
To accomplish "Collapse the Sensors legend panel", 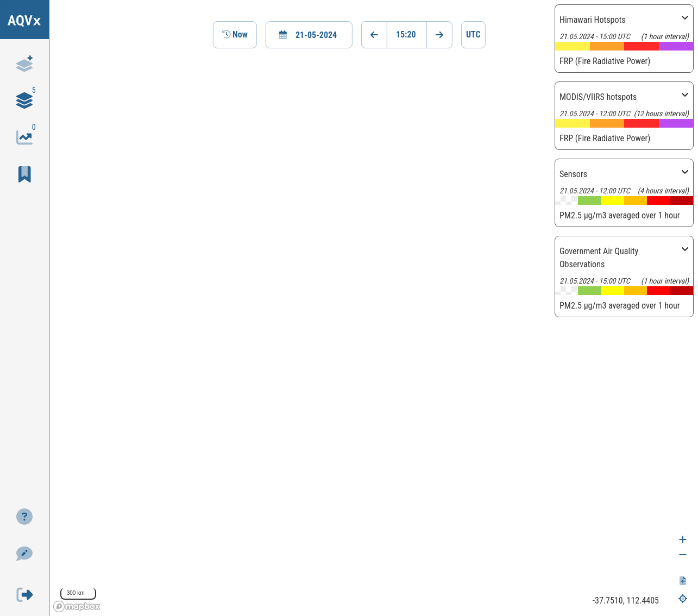I will pos(685,172).
